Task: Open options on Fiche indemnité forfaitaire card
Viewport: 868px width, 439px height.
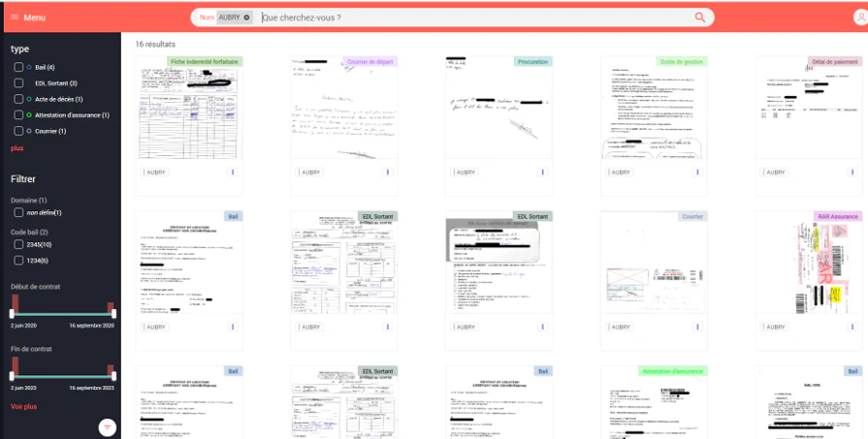Action: (233, 172)
